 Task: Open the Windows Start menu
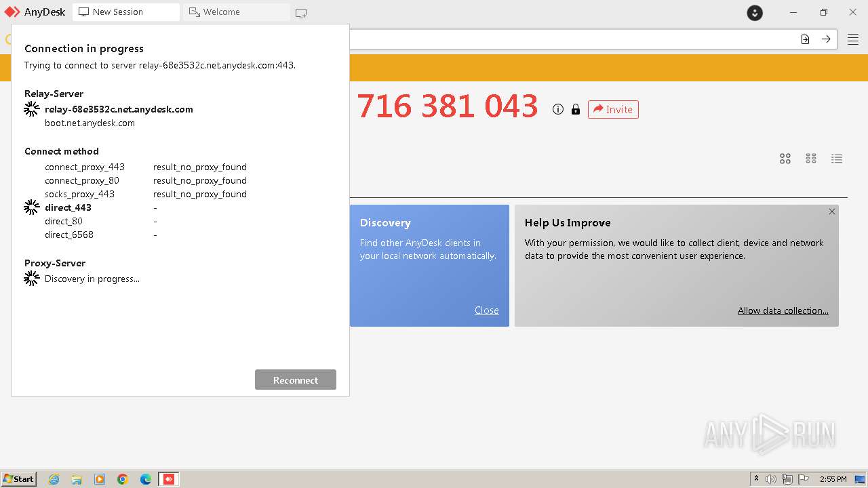(19, 479)
